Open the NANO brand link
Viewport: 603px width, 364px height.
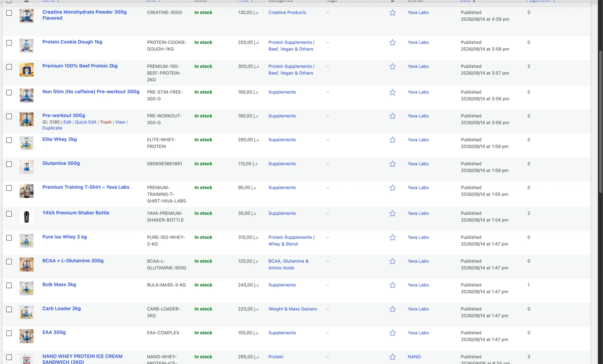click(414, 357)
